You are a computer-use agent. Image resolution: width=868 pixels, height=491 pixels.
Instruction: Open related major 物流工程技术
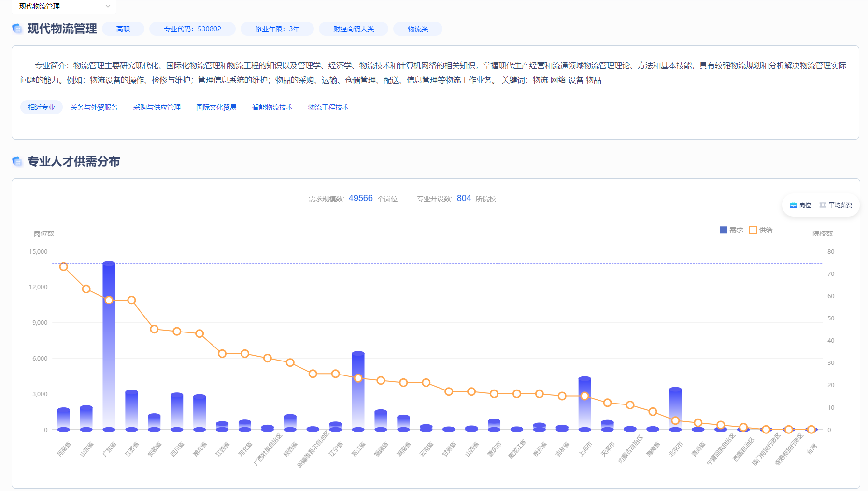[x=328, y=107]
